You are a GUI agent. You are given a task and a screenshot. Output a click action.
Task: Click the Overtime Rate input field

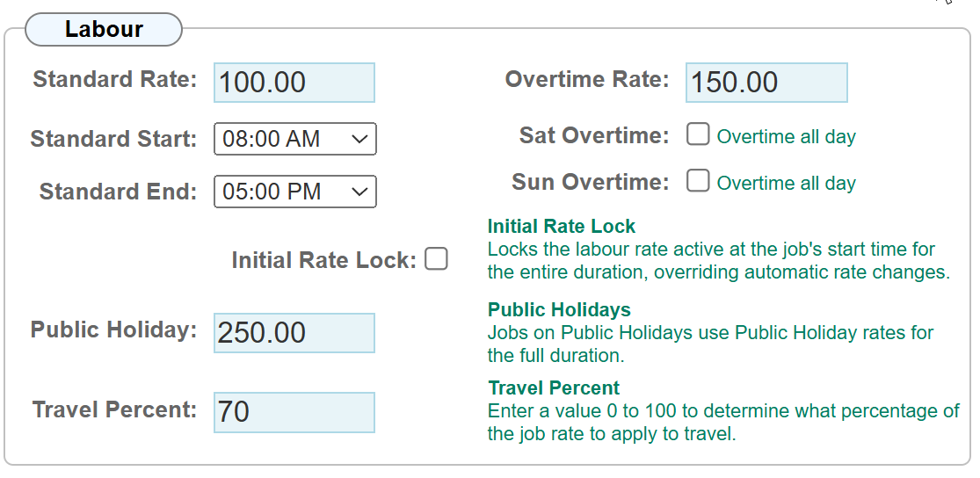[x=766, y=83]
